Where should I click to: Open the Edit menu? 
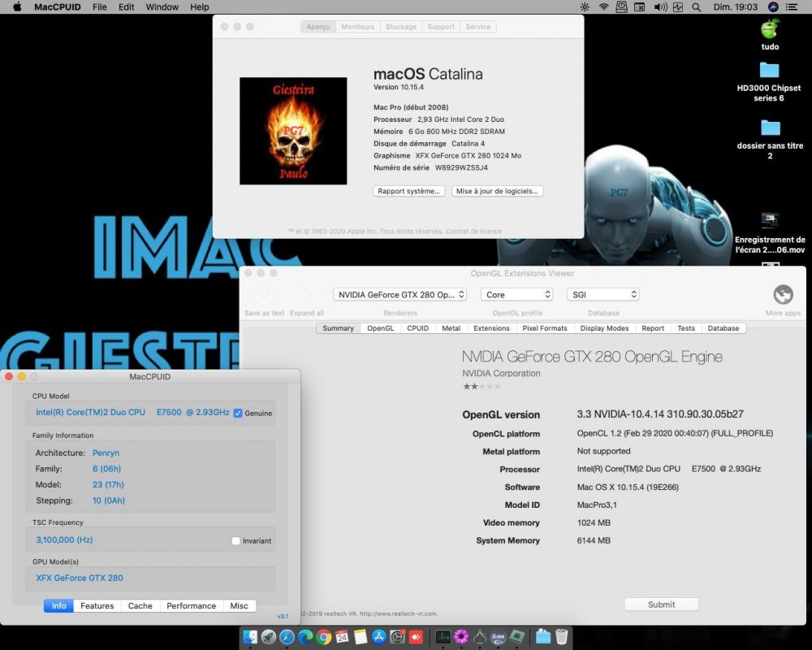click(127, 6)
